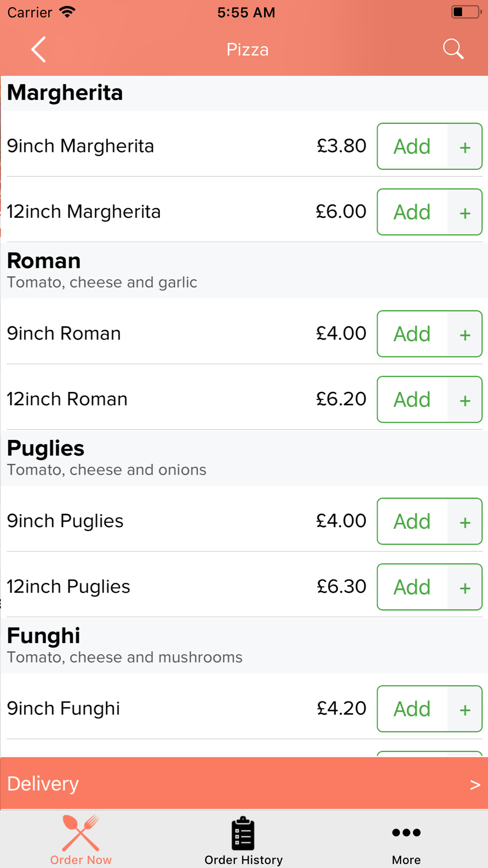This screenshot has width=488, height=868.
Task: Tap the Funghi section header
Action: [x=244, y=645]
